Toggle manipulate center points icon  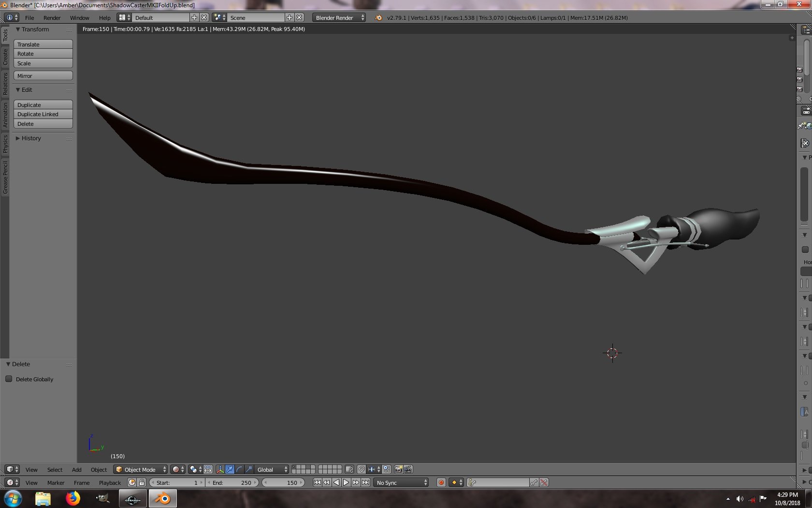(208, 469)
